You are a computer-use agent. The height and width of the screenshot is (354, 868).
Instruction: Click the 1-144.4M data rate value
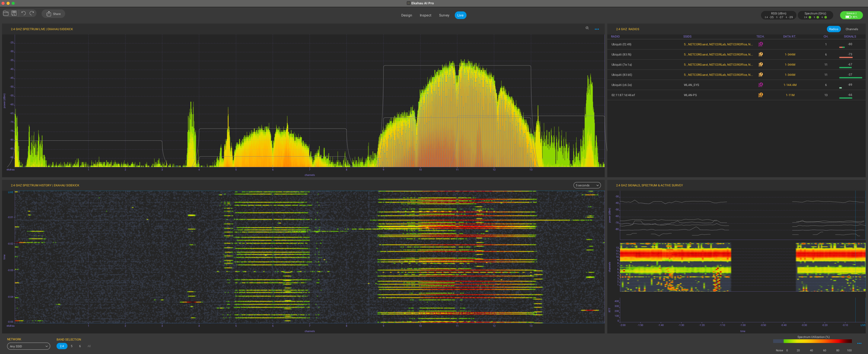(x=790, y=85)
